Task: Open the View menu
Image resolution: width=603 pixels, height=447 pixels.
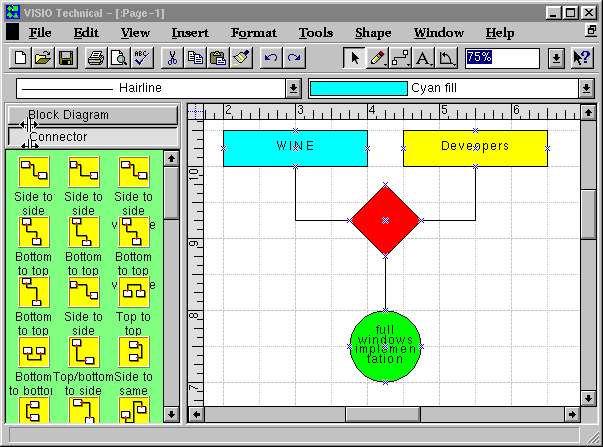Action: click(135, 33)
